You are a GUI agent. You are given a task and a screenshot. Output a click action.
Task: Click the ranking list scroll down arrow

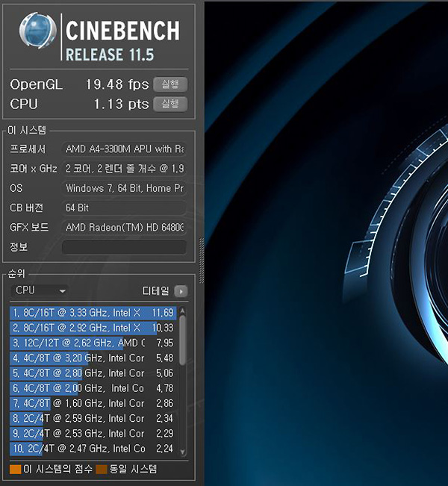[x=183, y=452]
